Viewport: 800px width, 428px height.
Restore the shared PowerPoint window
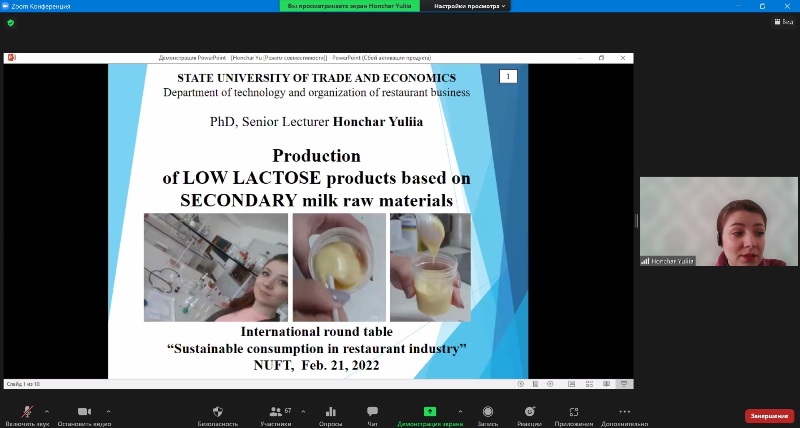(x=602, y=58)
